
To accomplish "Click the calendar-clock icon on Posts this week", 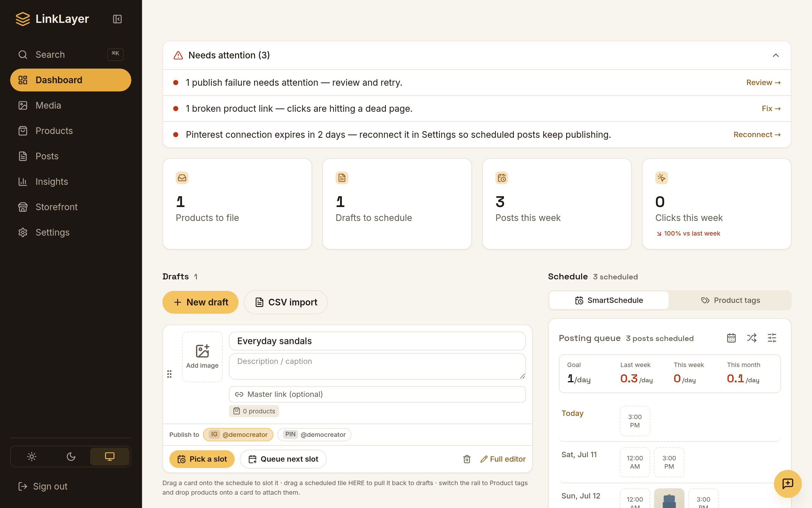I will [x=502, y=178].
